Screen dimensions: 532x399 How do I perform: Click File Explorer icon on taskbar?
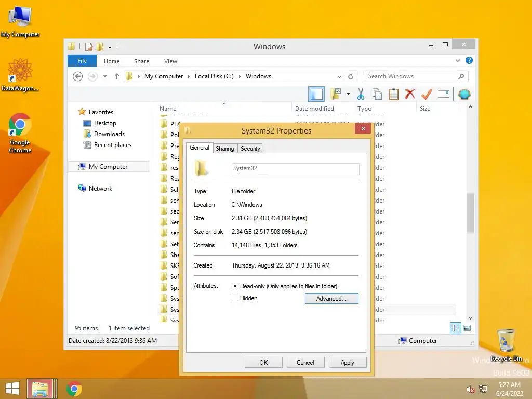tap(40, 389)
